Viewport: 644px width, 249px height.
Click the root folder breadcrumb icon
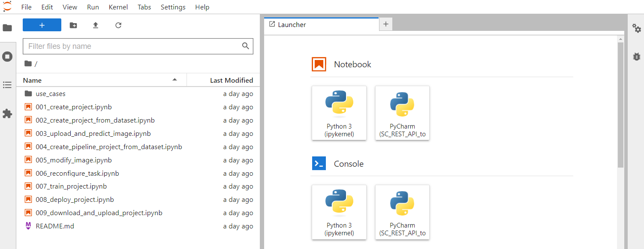click(x=28, y=63)
